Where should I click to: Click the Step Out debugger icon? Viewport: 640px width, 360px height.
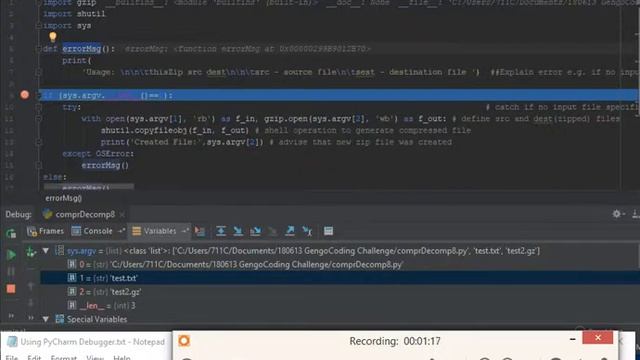click(290, 231)
